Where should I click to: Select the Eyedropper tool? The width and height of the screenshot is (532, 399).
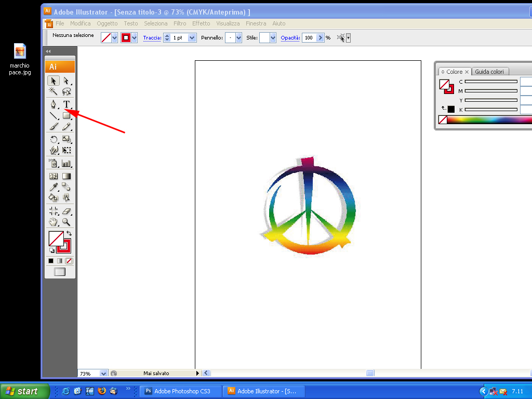tap(54, 187)
